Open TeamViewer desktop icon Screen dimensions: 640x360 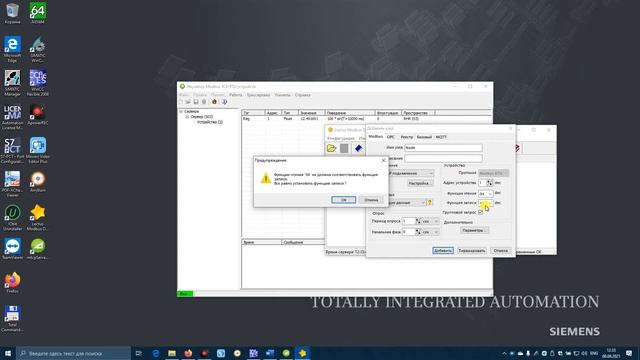pyautogui.click(x=12, y=249)
